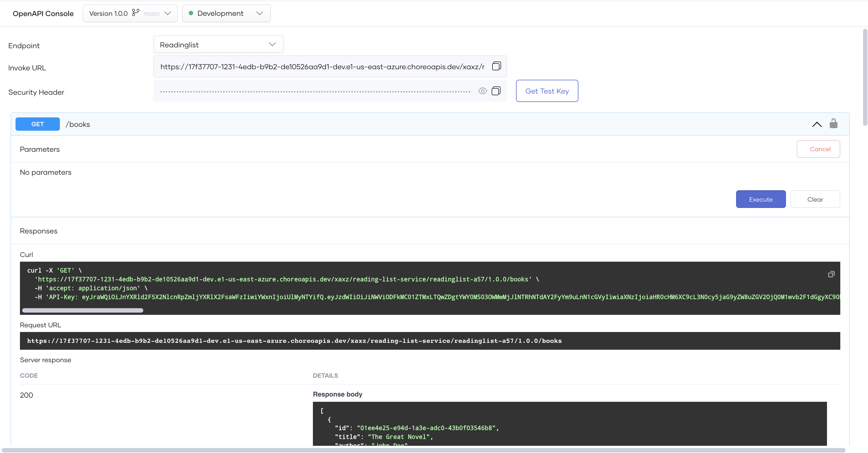Click the "No parameters" text
This screenshot has width=868, height=453.
click(45, 172)
